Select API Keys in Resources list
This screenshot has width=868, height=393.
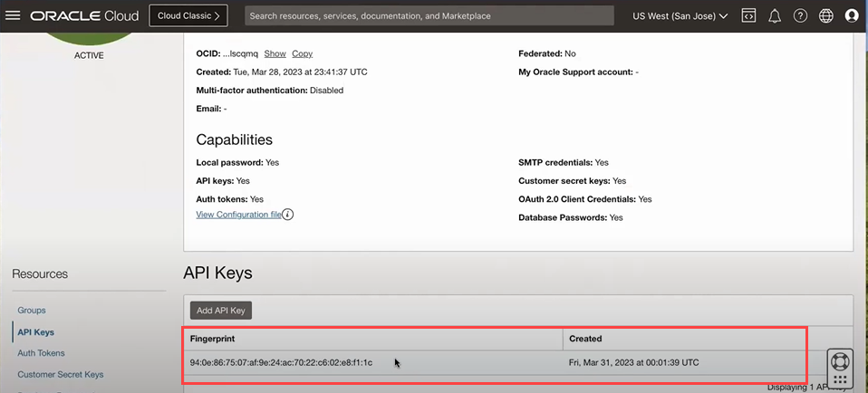tap(36, 332)
